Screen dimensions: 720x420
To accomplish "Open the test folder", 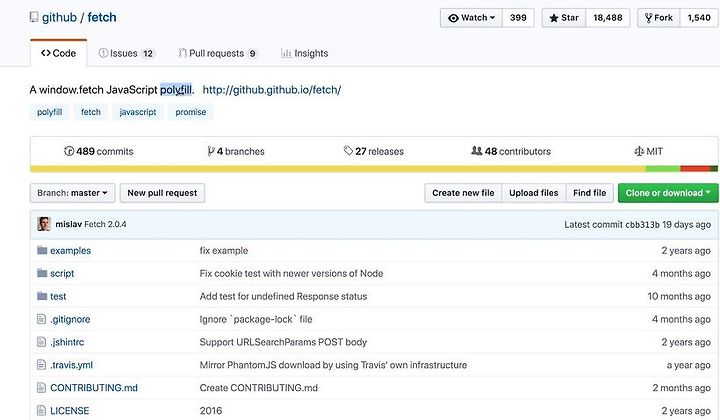I will click(58, 297).
